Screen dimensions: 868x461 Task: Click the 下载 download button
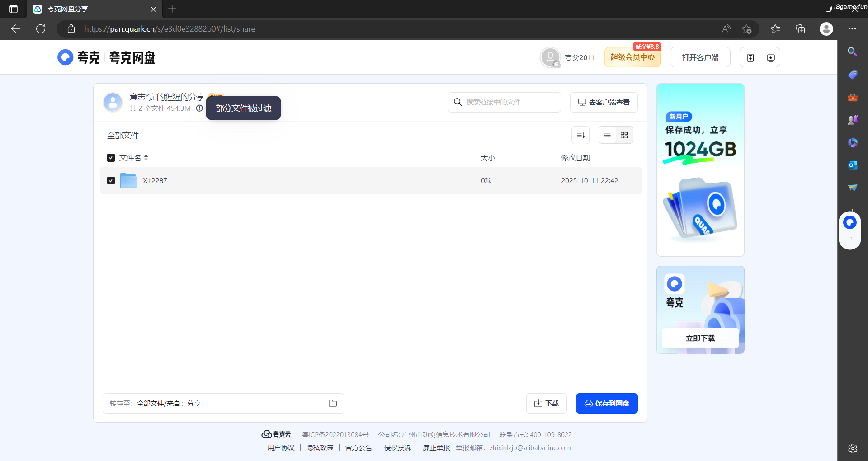tap(546, 403)
